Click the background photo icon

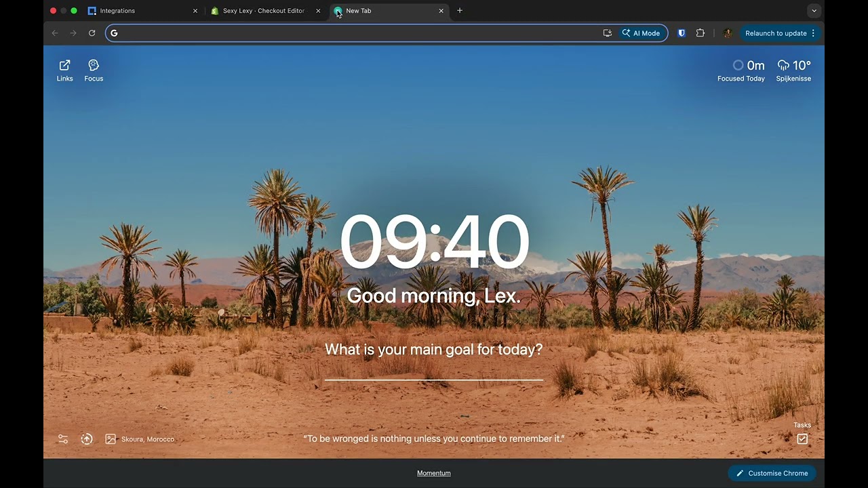tap(111, 439)
